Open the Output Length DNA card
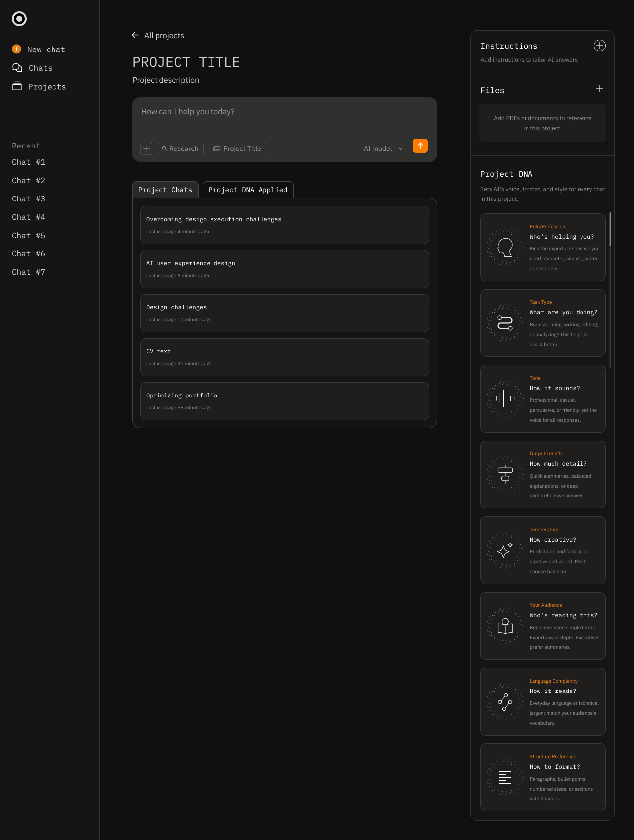 click(543, 474)
